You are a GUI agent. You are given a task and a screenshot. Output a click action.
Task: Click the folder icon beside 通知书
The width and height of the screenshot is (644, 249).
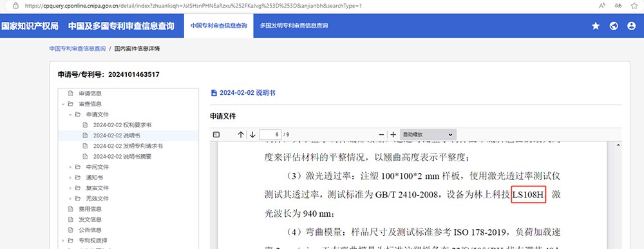[78, 177]
